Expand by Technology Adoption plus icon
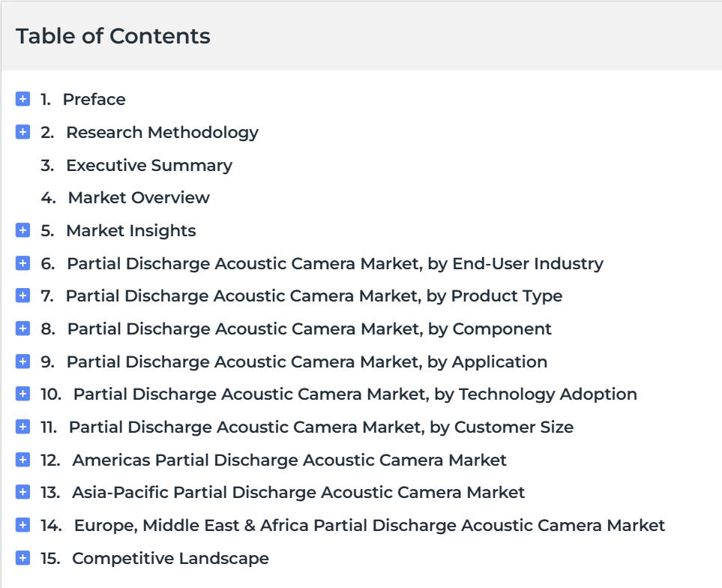The height and width of the screenshot is (588, 722). tap(22, 394)
